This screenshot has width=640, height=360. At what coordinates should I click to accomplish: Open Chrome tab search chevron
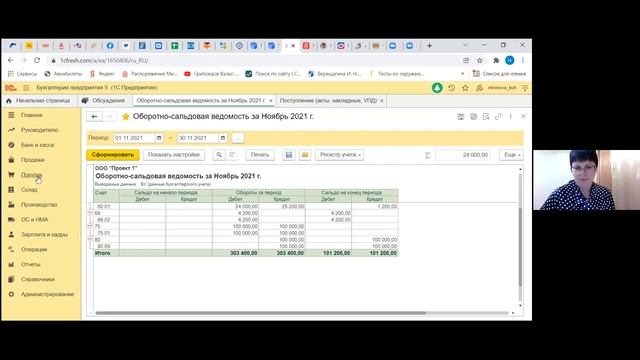[465, 45]
